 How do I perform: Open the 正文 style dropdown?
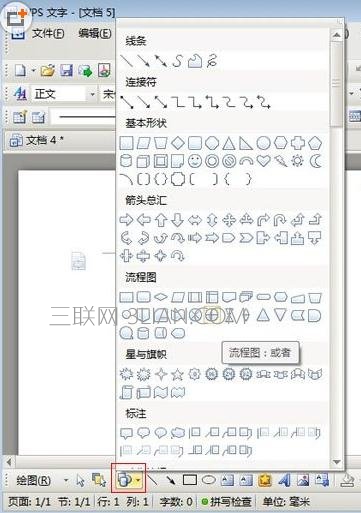(93, 94)
